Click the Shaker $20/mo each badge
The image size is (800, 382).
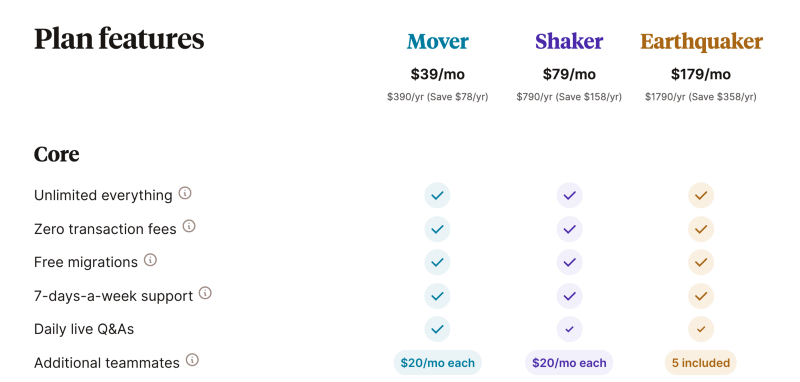pyautogui.click(x=569, y=363)
